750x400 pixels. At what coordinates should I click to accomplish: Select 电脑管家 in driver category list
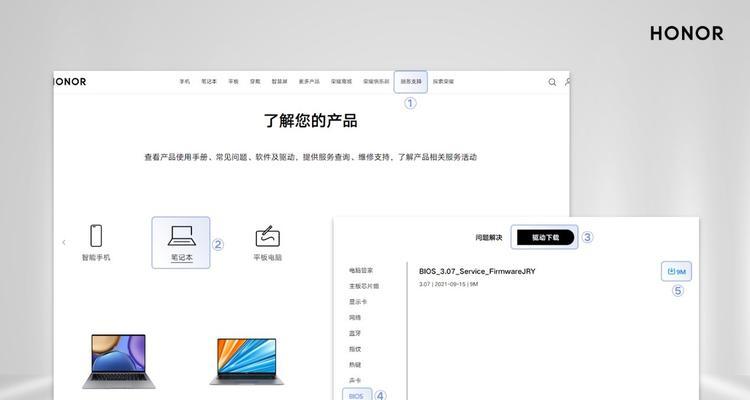tap(361, 270)
